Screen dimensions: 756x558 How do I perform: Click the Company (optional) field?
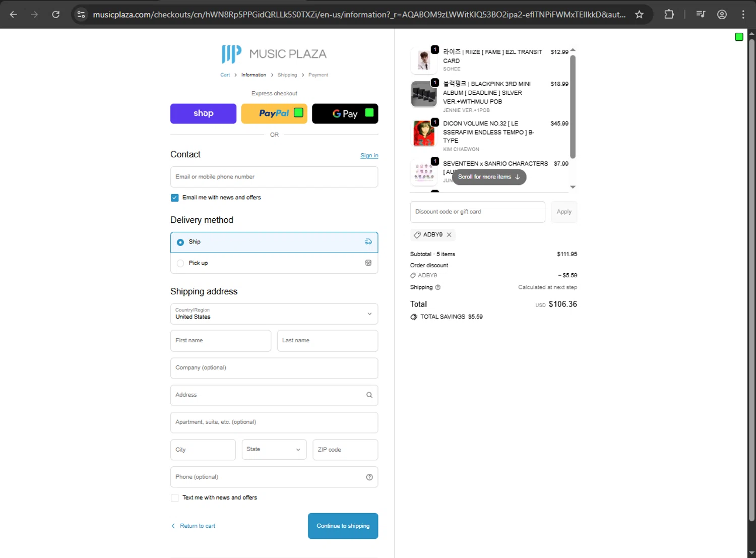(274, 368)
